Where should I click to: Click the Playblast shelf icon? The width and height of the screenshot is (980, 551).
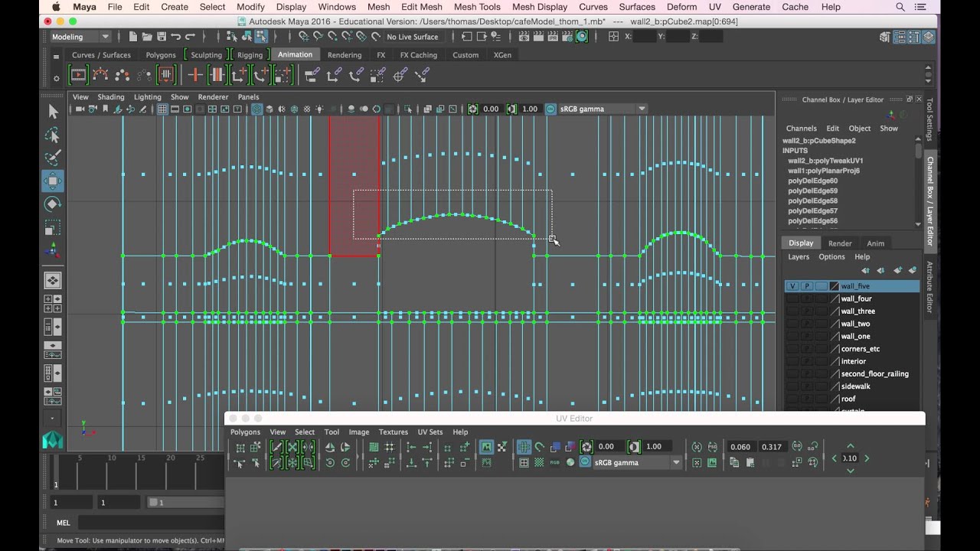coord(78,75)
